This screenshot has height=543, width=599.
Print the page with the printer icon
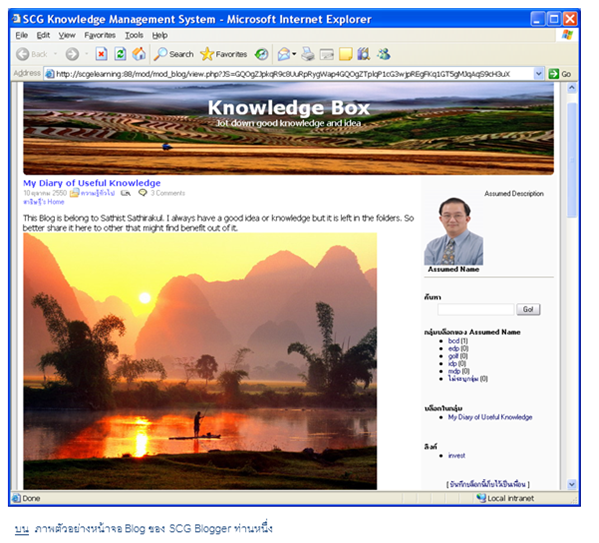tap(308, 54)
